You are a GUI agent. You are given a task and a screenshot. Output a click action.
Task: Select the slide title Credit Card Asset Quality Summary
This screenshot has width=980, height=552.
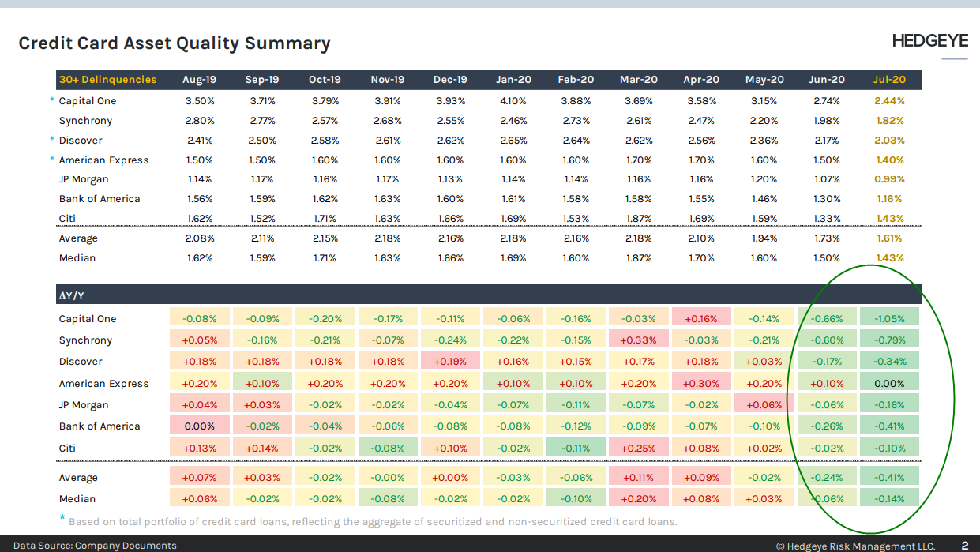[175, 43]
